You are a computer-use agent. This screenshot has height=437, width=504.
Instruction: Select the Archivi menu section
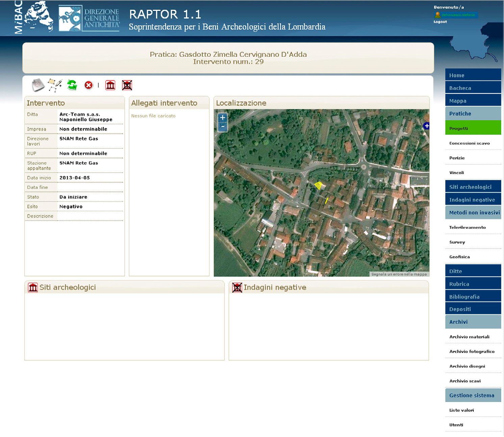click(473, 322)
